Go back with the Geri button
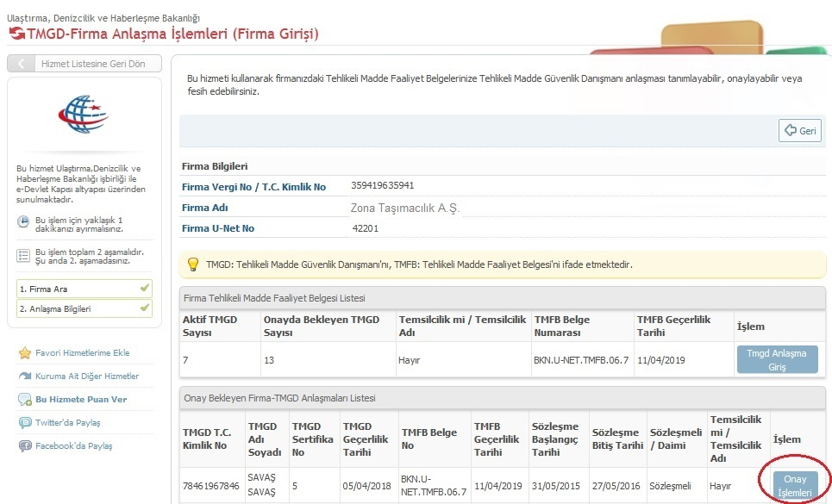 (799, 130)
